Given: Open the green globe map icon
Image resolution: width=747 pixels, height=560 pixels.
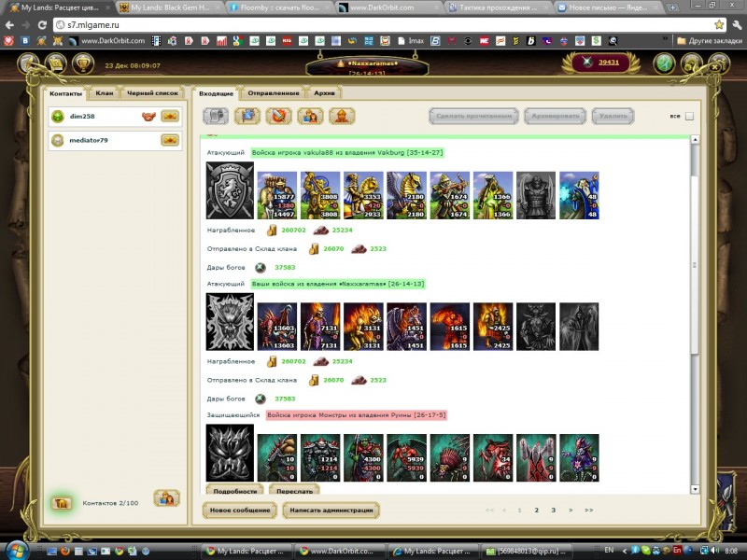Looking at the screenshot, I should point(664,63).
